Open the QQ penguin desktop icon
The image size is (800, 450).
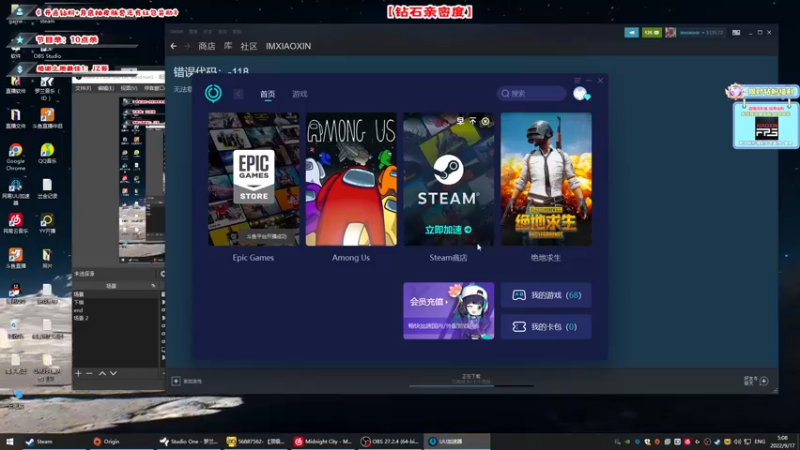(x=15, y=293)
